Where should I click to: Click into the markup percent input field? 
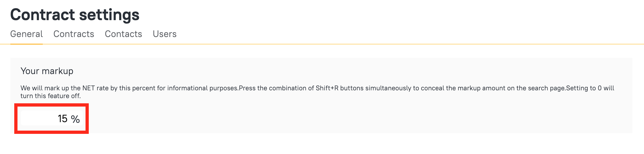(39, 119)
